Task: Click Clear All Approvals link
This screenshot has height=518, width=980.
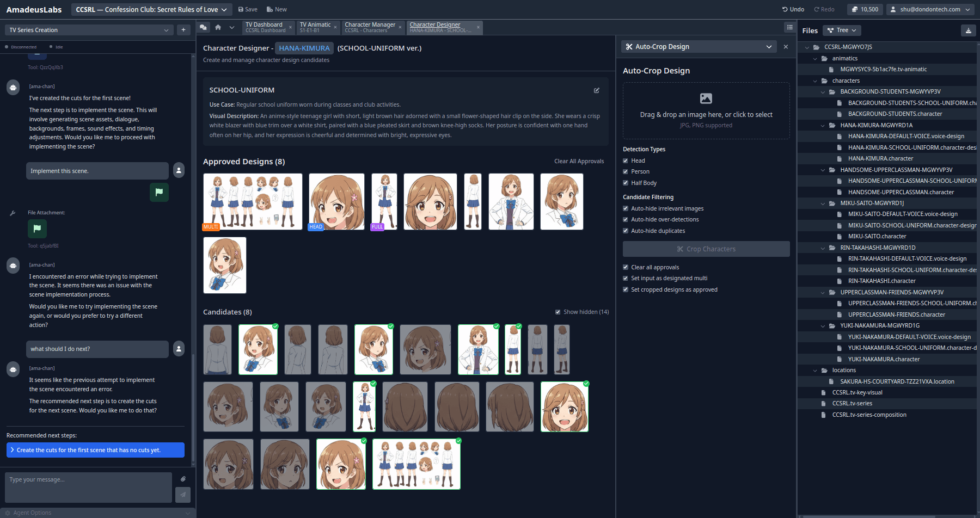Action: 579,161
